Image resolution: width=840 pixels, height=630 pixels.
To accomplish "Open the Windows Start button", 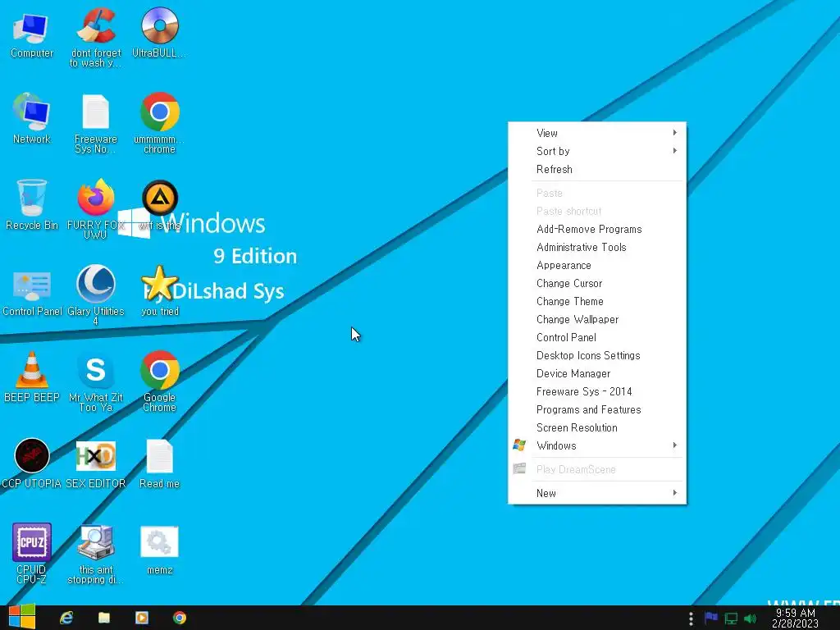I will [x=22, y=617].
